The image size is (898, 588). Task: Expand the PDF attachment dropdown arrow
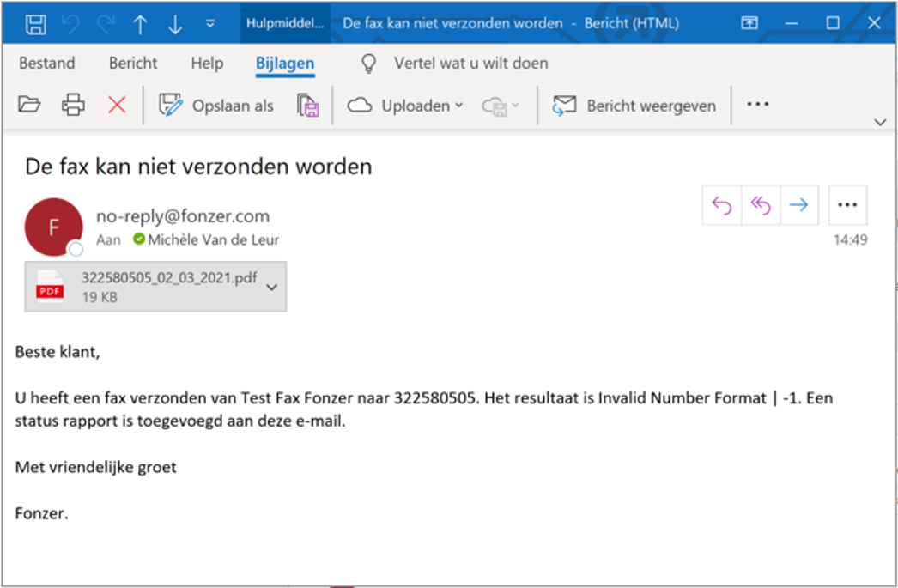coord(272,287)
